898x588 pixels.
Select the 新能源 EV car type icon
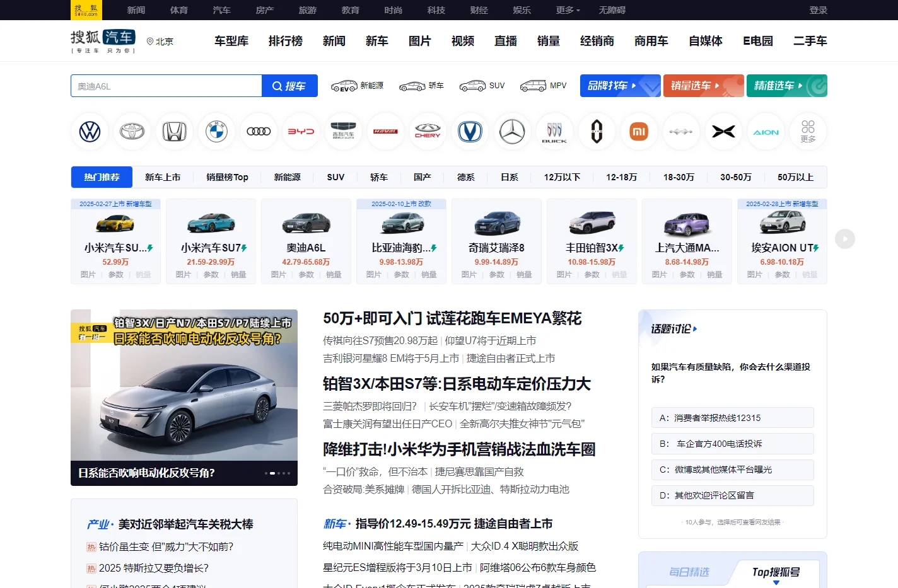click(x=357, y=86)
